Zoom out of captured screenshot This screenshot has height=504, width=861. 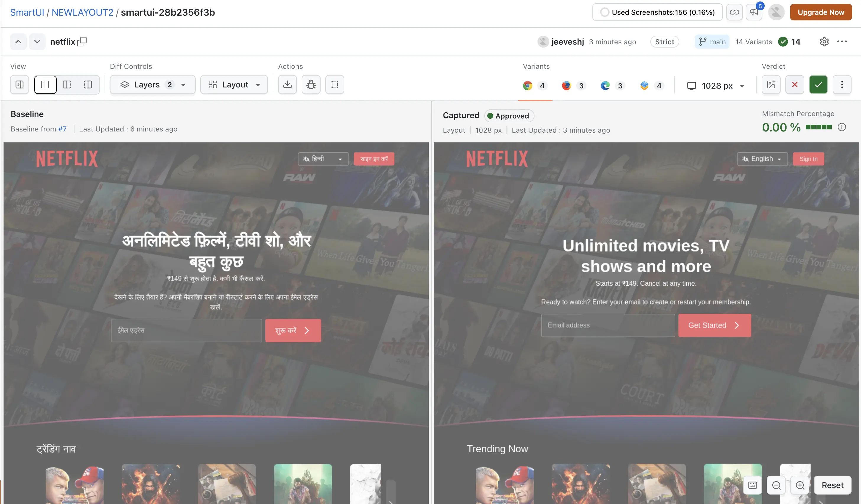776,485
